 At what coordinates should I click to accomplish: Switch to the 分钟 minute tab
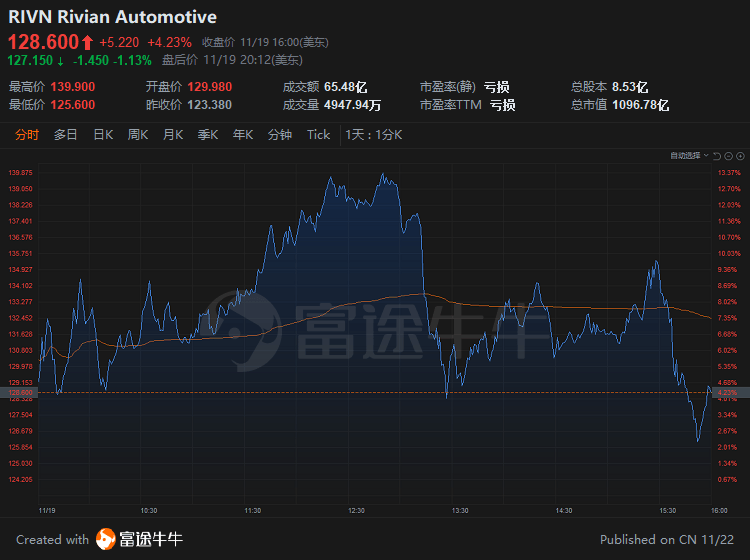click(x=280, y=135)
